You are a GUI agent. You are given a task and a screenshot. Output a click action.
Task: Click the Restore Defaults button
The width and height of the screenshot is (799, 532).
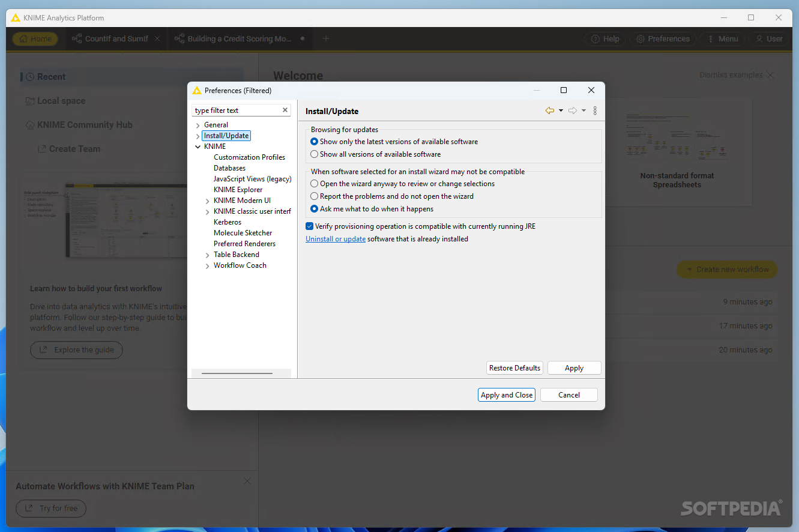[514, 368]
